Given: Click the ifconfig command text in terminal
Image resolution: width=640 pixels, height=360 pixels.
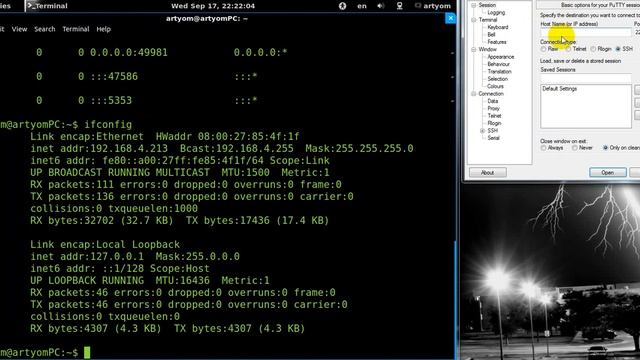Looking at the screenshot, I should (x=108, y=125).
